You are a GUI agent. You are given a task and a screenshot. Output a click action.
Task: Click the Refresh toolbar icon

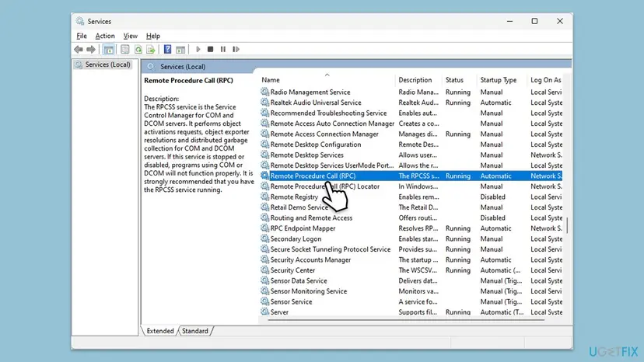pos(138,49)
